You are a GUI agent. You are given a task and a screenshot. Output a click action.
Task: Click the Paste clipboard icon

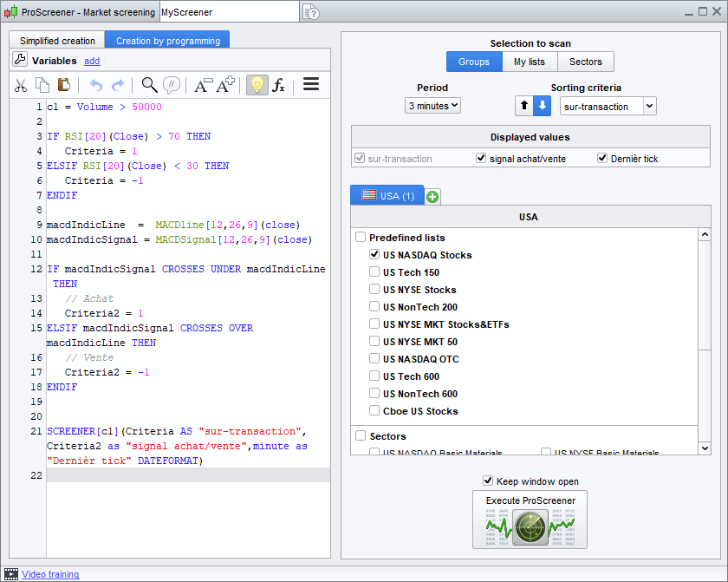tap(64, 85)
